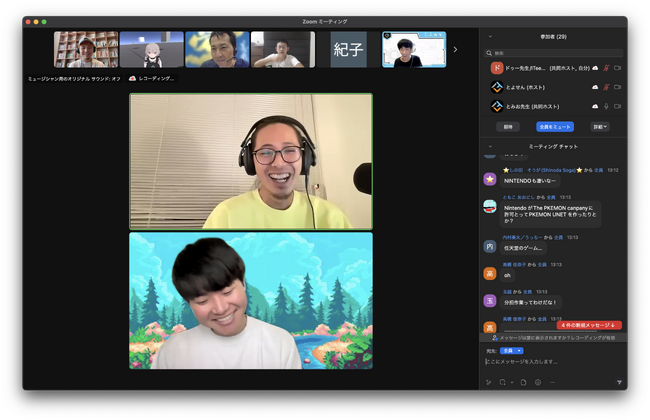Click ミーティング チャット panel title
Screen dimensions: 650x420
553,146
